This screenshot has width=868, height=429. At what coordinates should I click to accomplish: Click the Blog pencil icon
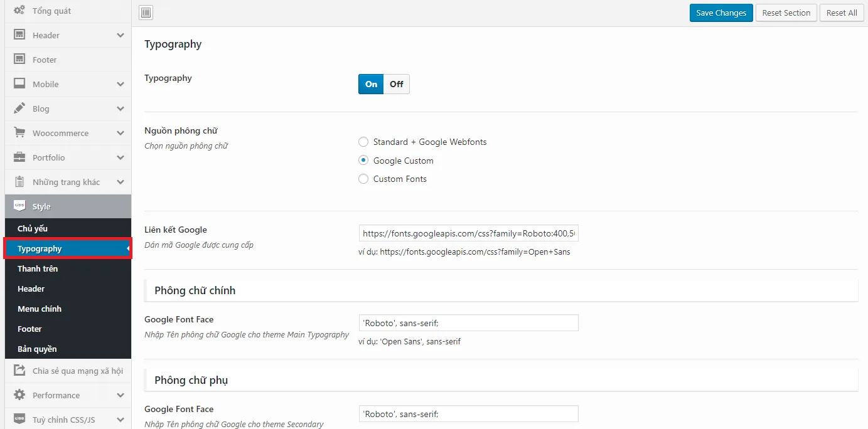(x=19, y=109)
